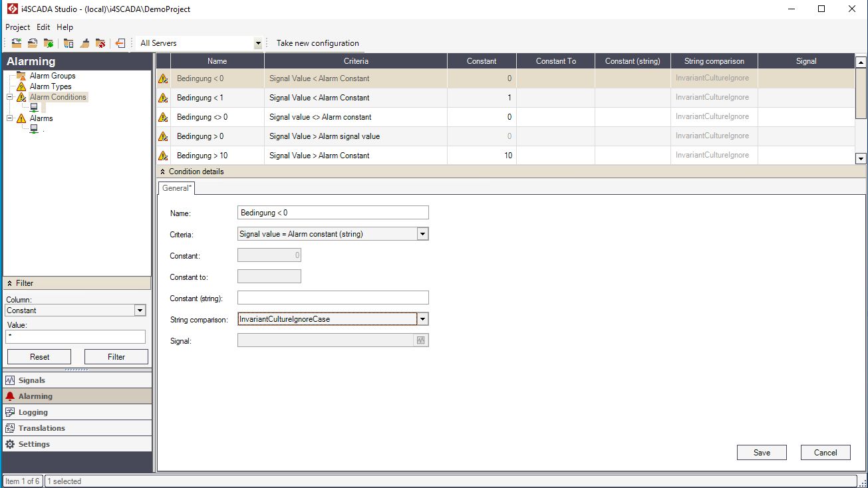This screenshot has width=868, height=488.
Task: Open the Project menu
Action: click(x=17, y=27)
